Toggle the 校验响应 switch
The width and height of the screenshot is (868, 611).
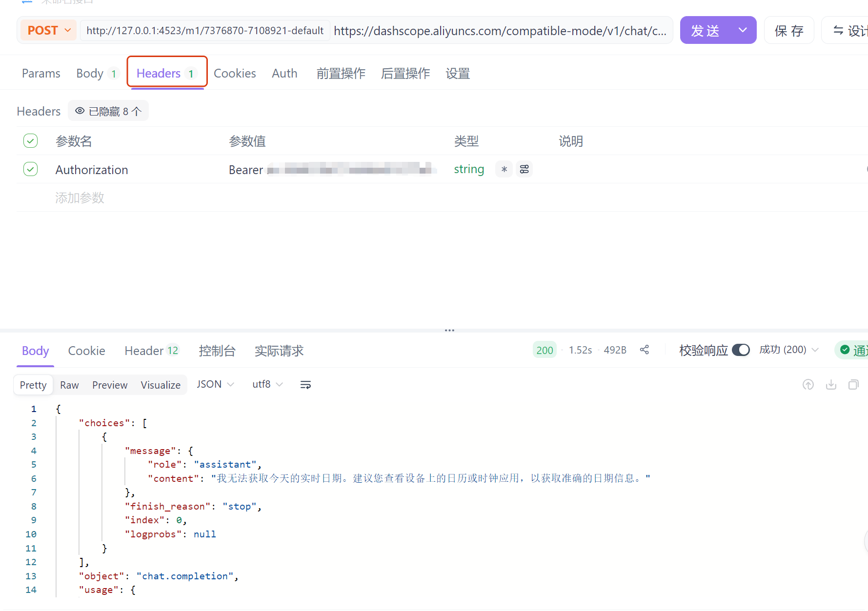coord(741,350)
